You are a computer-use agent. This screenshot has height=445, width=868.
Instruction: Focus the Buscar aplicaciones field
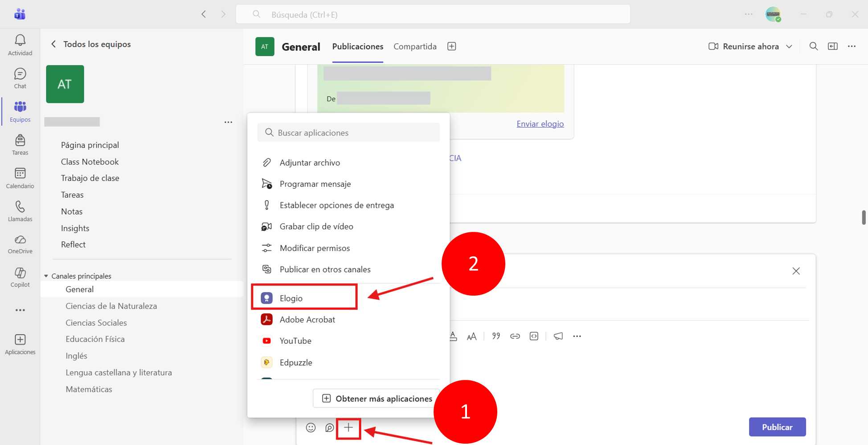(348, 132)
